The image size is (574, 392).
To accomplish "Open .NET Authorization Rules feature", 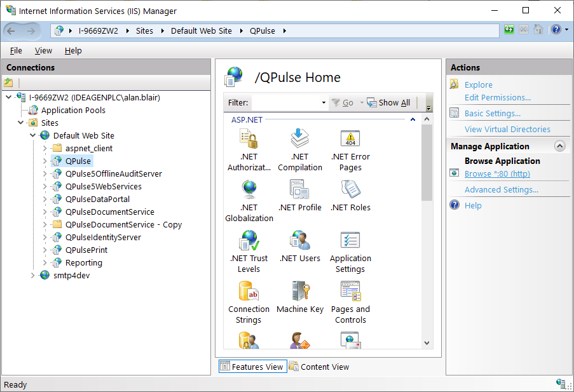I will point(249,151).
